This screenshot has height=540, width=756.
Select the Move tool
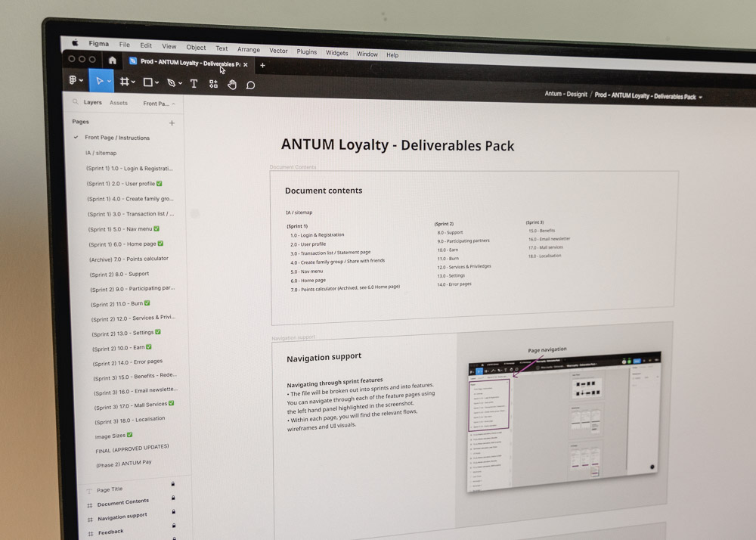(x=99, y=81)
